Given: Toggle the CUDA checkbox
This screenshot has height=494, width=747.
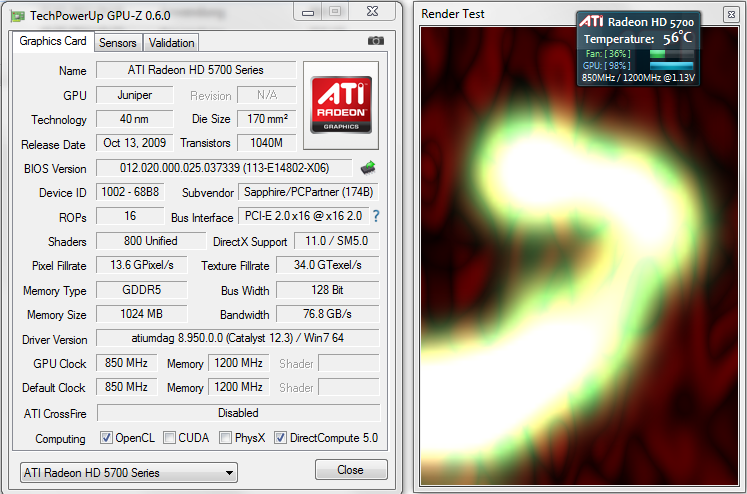Looking at the screenshot, I should pyautogui.click(x=169, y=437).
